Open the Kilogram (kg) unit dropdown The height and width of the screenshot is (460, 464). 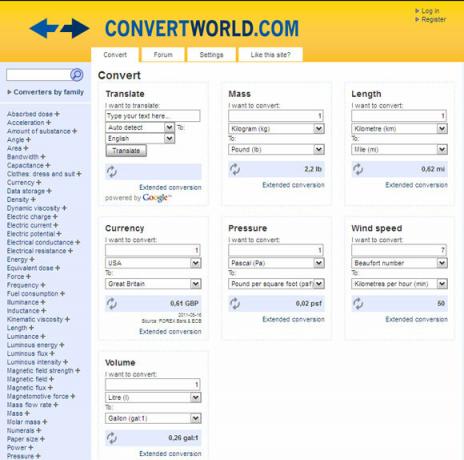tap(276, 129)
